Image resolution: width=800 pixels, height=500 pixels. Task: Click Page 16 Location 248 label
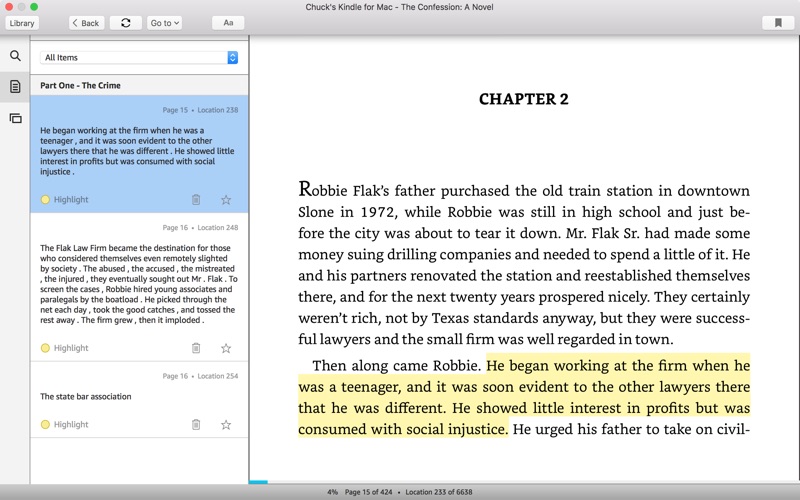200,228
